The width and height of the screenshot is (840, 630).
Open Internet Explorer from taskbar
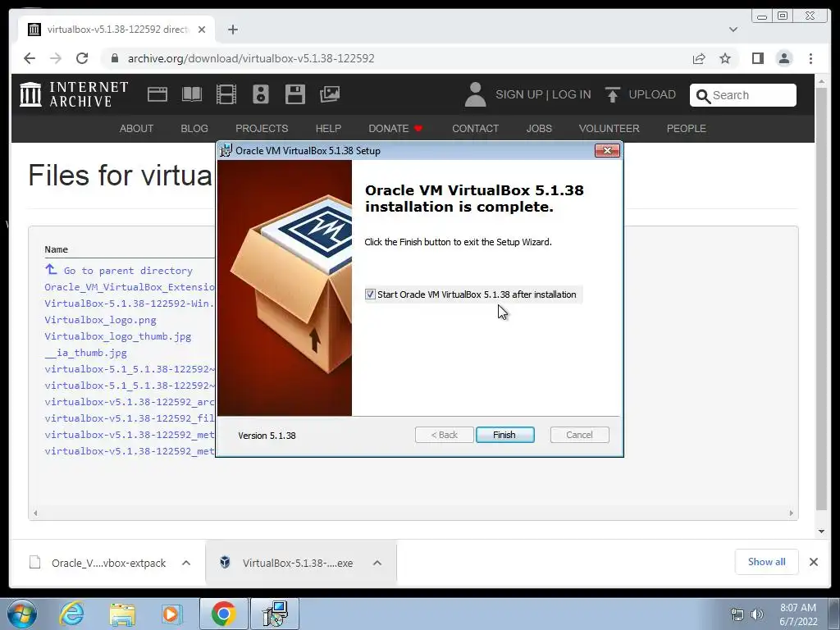(x=71, y=614)
